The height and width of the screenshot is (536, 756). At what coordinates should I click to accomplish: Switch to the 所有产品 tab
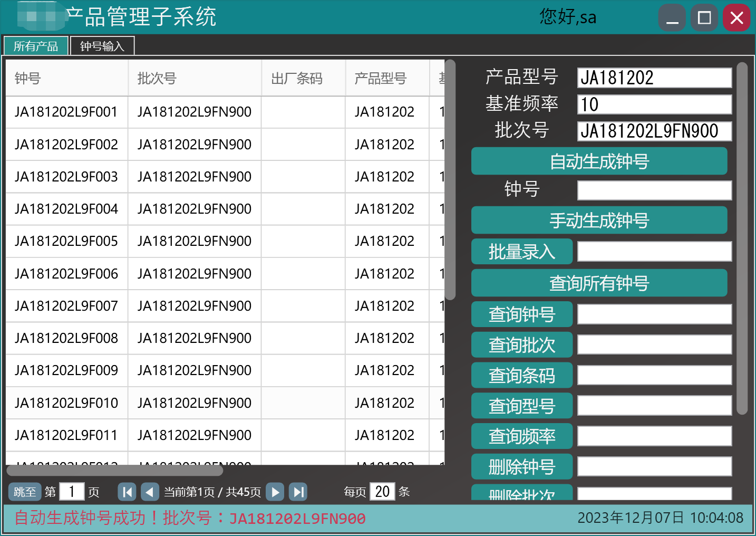coord(36,46)
